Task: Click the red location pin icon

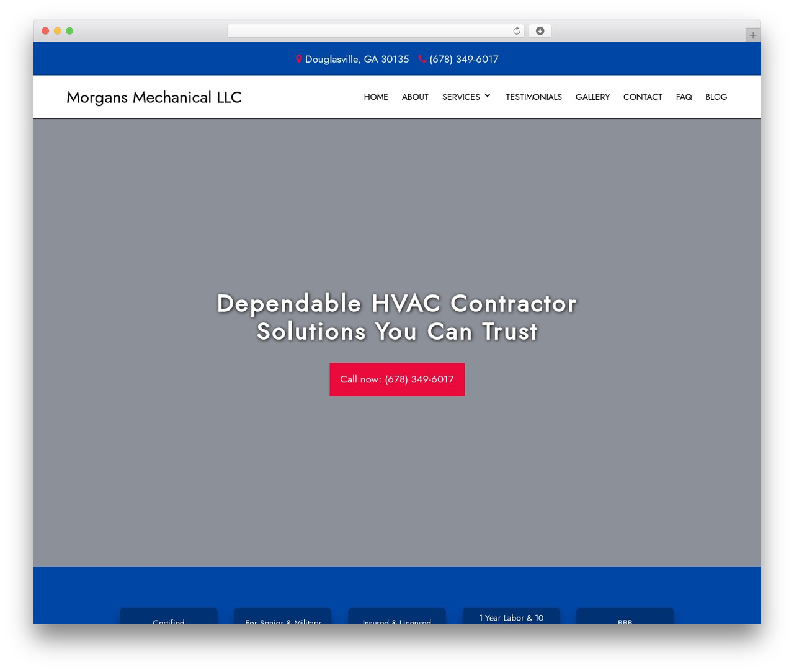Action: (299, 59)
